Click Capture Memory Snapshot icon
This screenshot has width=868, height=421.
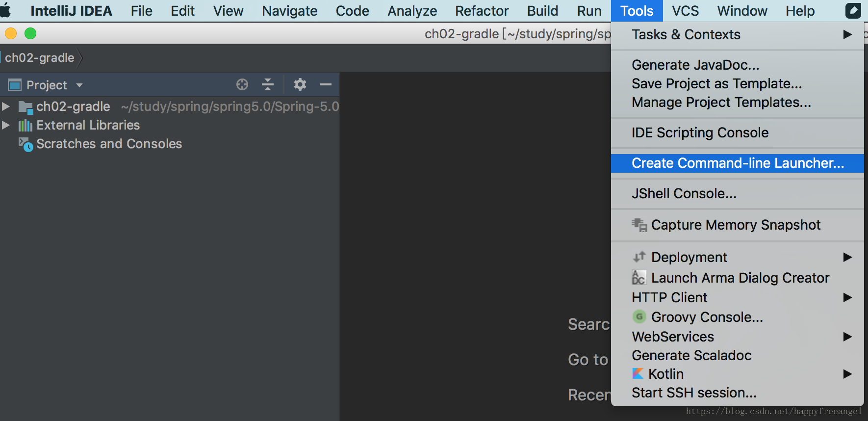639,225
